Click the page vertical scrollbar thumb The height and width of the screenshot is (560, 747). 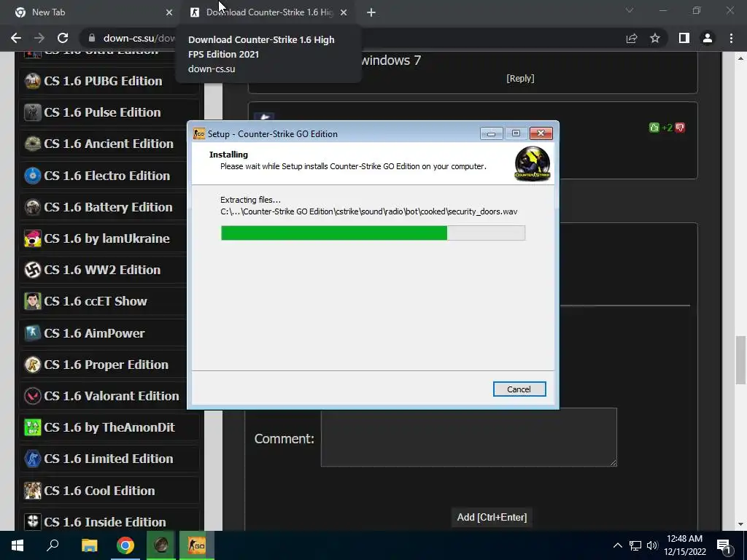pos(740,360)
